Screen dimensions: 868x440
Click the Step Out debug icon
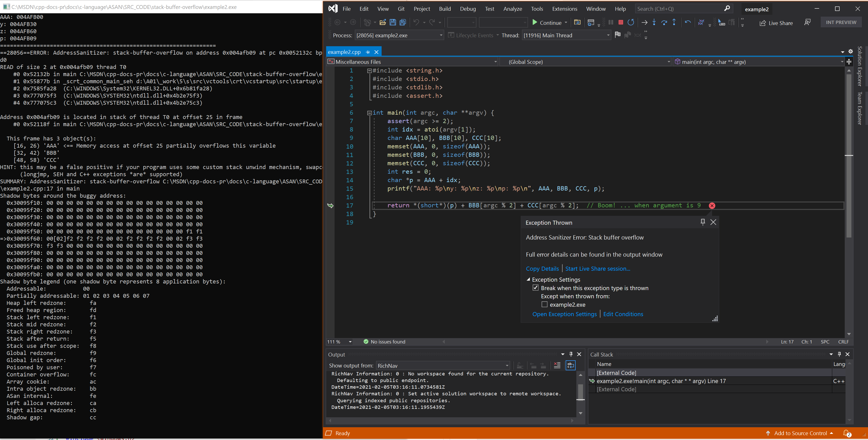click(x=674, y=22)
